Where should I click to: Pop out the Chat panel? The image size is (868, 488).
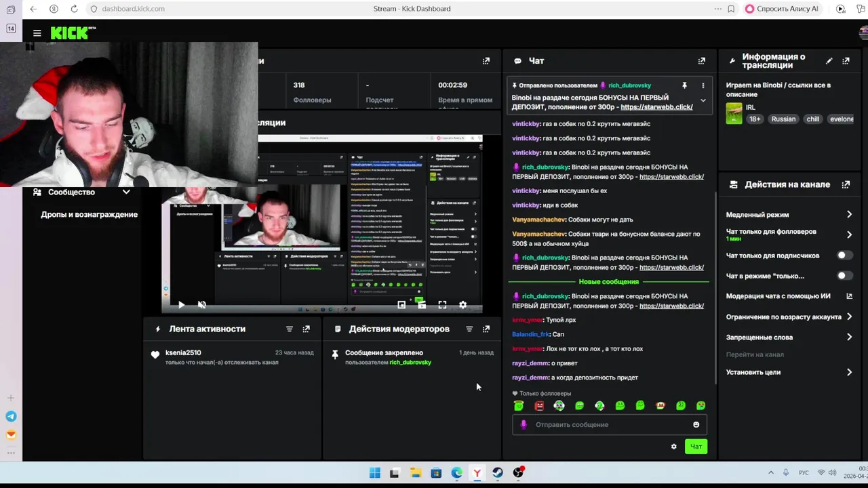tap(702, 61)
